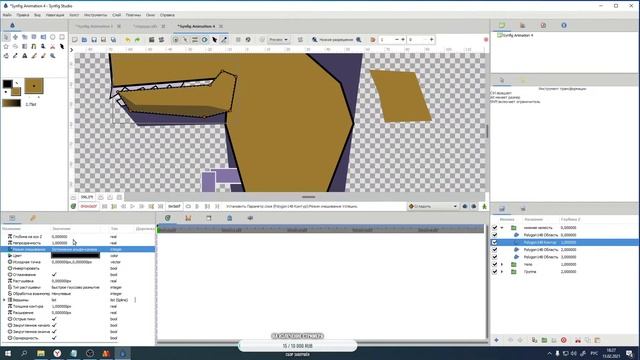Add a new layer with the blue plus icon

[x=496, y=340]
